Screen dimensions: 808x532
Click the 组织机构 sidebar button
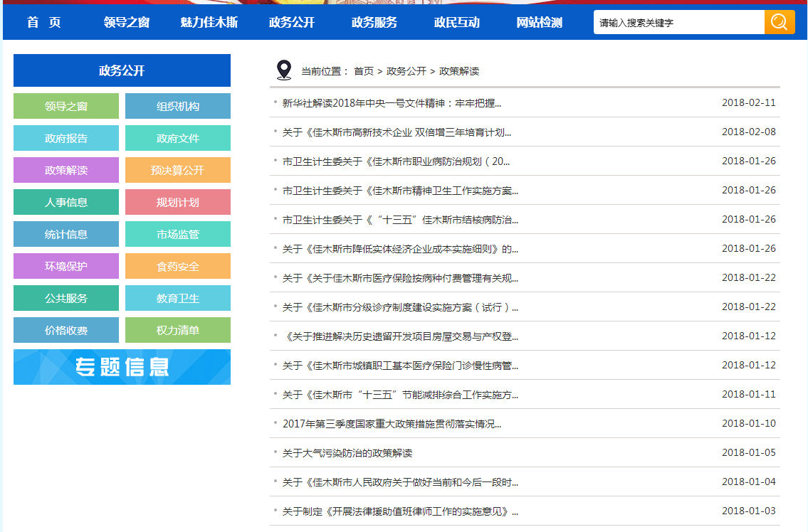178,107
